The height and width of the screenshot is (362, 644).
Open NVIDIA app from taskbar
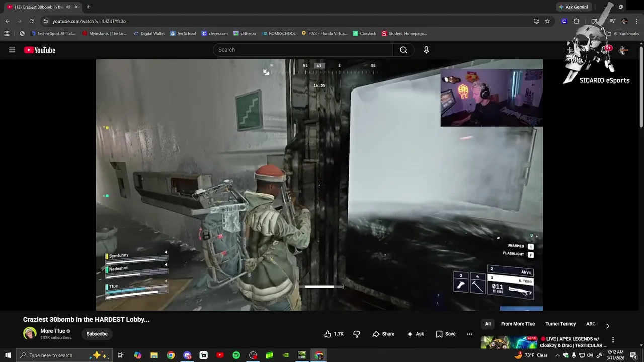[x=286, y=355]
